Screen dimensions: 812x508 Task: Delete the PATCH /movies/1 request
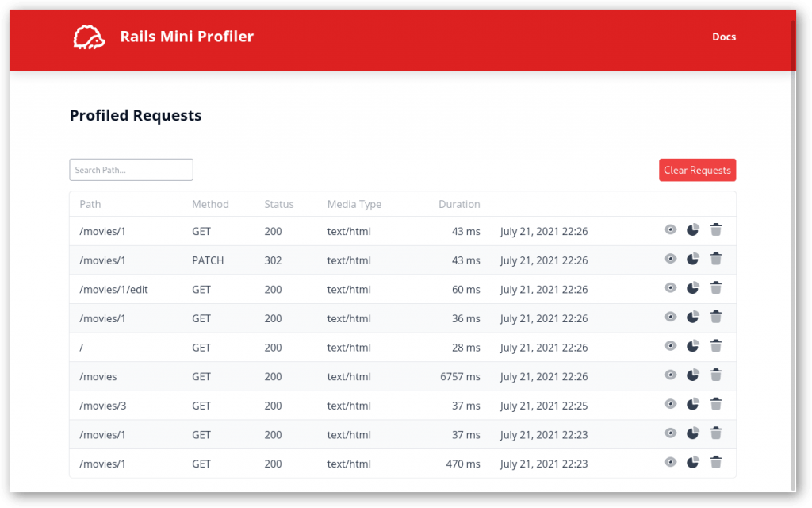716,259
